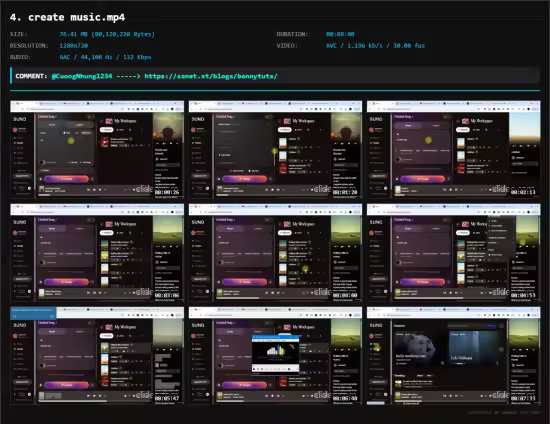The height and width of the screenshot is (424, 550).
Task: Click the small icon right of Create in the 00:01:20 frame
Action: [x=270, y=179]
